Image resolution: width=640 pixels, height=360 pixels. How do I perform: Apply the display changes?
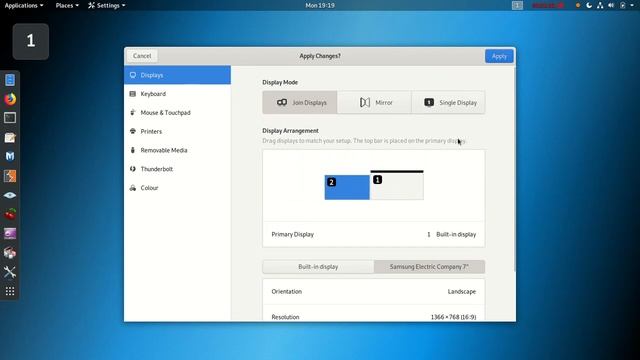(499, 56)
